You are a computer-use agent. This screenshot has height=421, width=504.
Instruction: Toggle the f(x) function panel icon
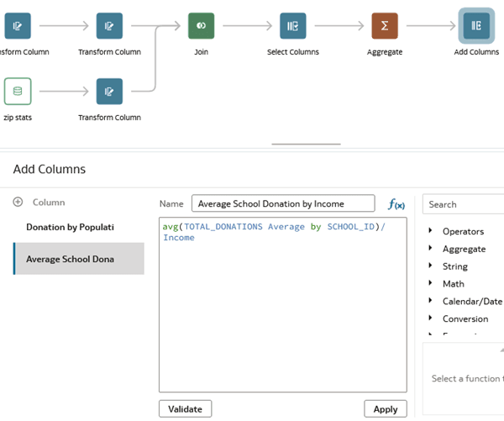396,204
